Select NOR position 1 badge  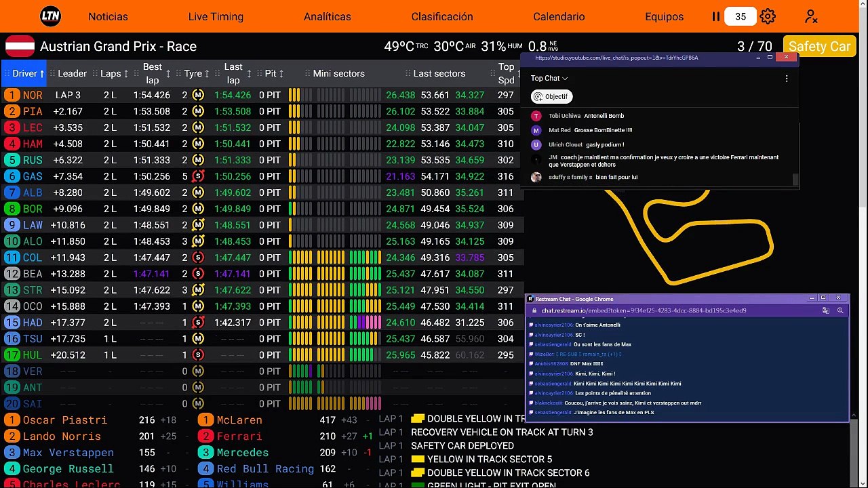pyautogui.click(x=12, y=95)
